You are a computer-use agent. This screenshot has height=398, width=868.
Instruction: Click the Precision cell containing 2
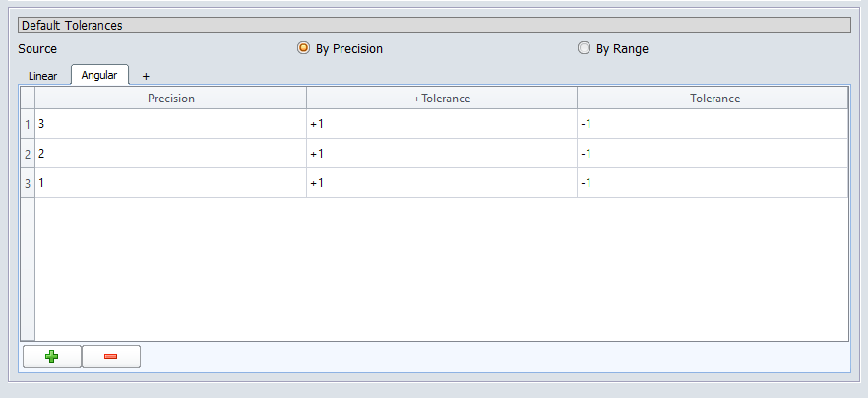[171, 154]
